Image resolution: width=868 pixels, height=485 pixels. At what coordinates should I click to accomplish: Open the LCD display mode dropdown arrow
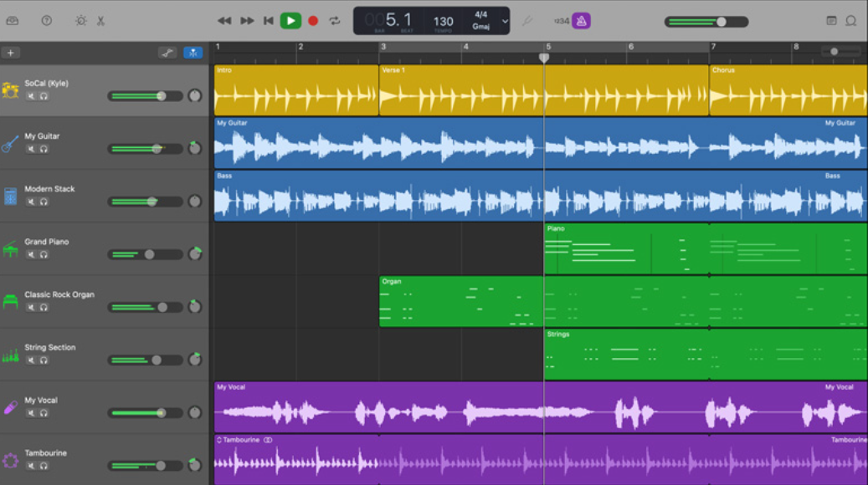pos(505,21)
